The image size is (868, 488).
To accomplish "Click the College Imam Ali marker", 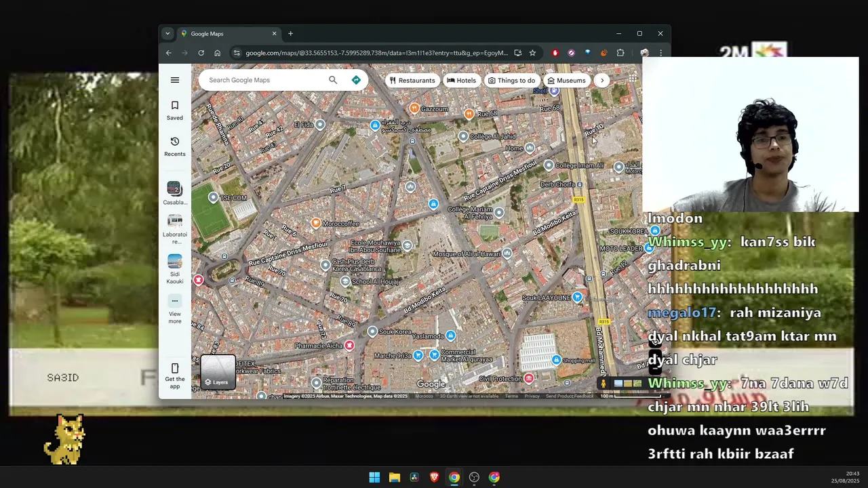I will pyautogui.click(x=549, y=165).
